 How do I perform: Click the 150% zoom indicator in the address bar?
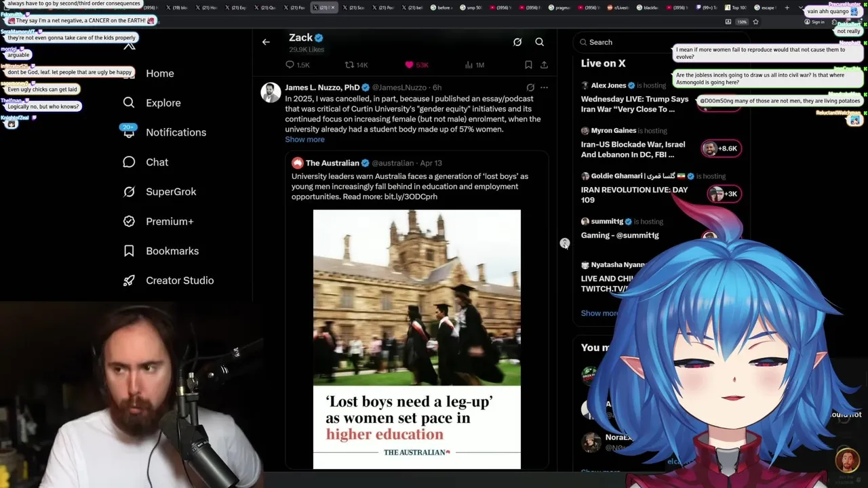pyautogui.click(x=742, y=22)
